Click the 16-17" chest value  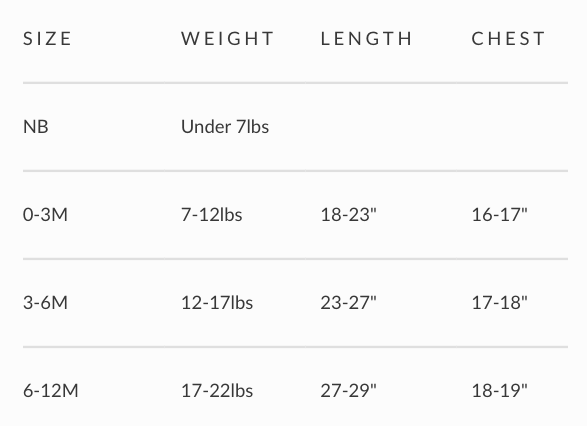499,215
